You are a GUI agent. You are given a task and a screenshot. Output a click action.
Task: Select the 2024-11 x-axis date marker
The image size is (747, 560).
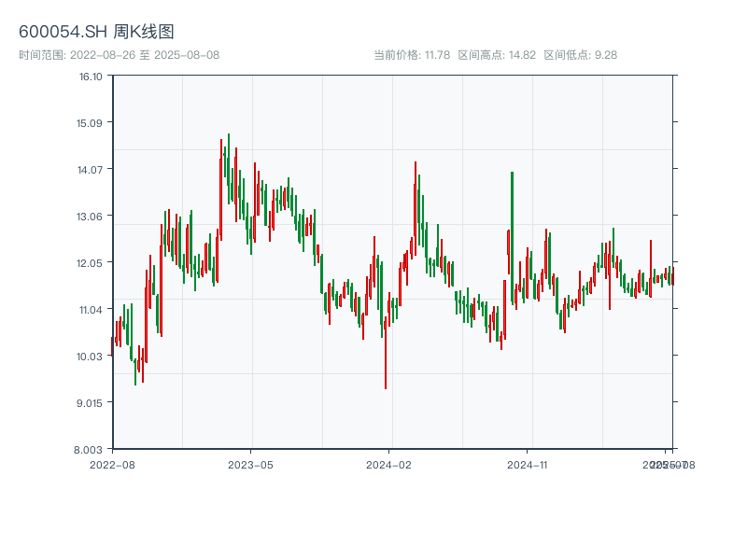click(x=528, y=464)
